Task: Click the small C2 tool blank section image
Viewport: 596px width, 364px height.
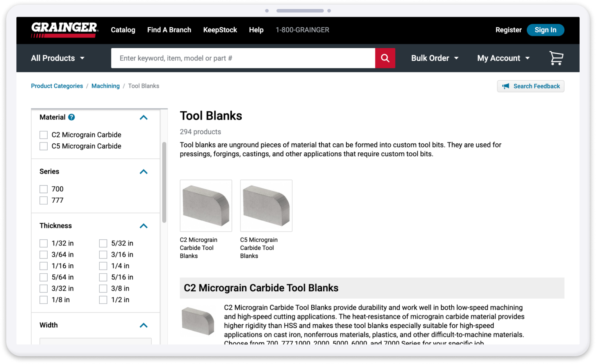Action: (x=198, y=321)
